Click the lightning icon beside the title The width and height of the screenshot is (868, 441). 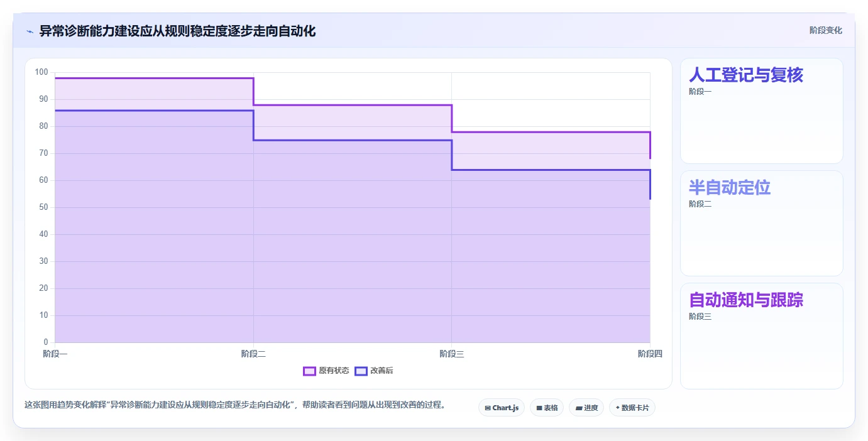[30, 31]
